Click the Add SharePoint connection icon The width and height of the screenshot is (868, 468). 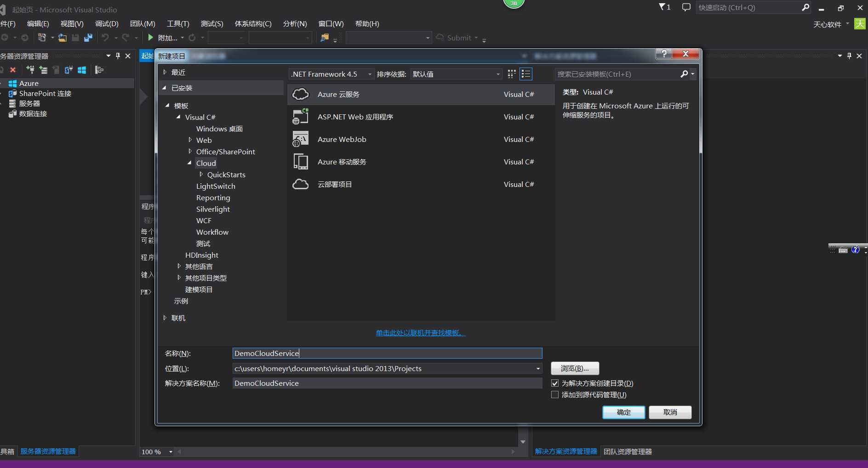(x=69, y=70)
